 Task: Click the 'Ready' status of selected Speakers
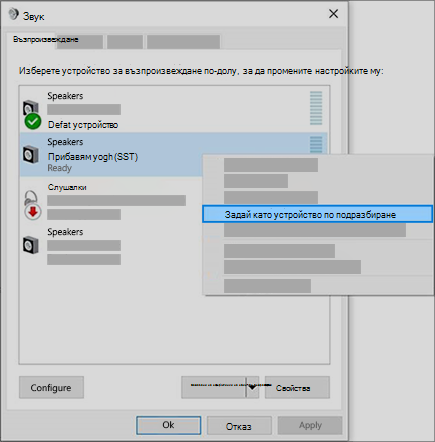pyautogui.click(x=60, y=168)
